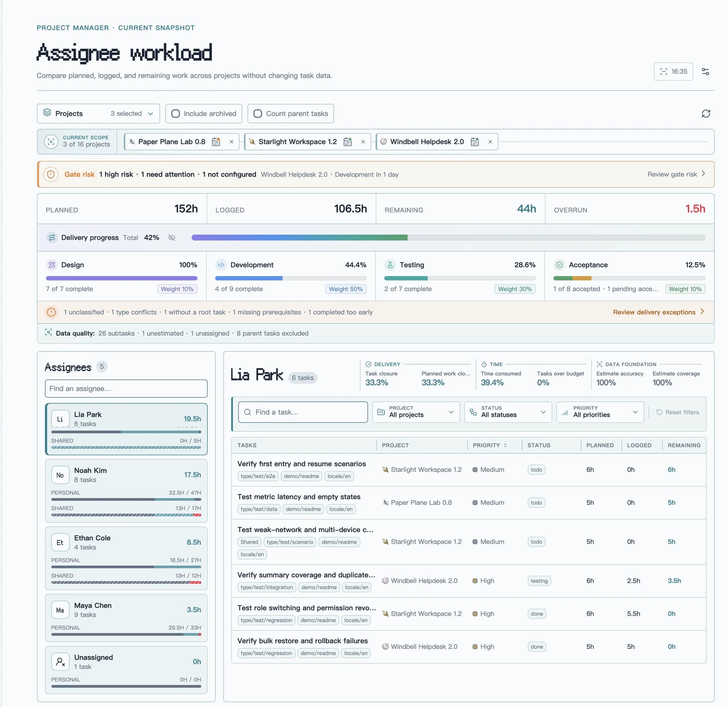Focus the Find a task search field

[x=303, y=411]
